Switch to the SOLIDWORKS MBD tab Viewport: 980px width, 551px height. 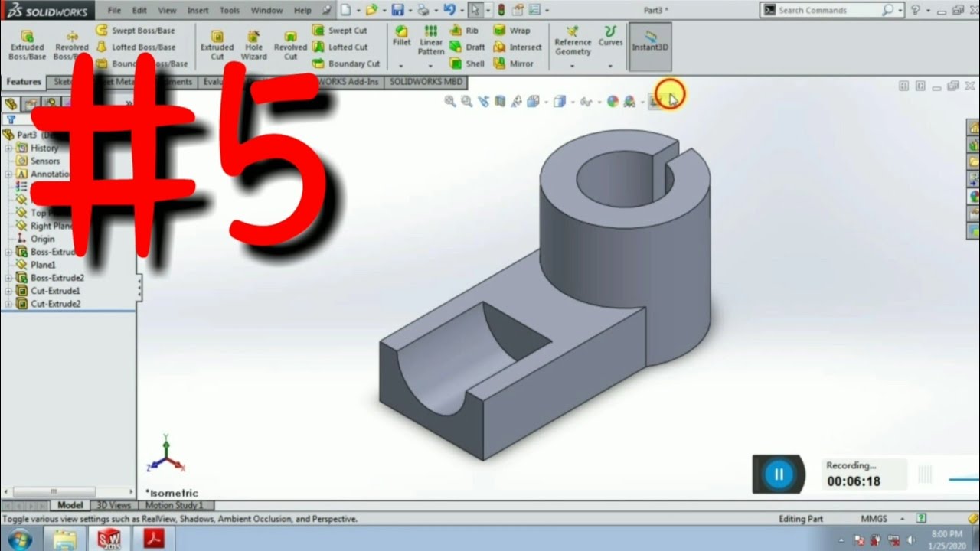pyautogui.click(x=426, y=81)
